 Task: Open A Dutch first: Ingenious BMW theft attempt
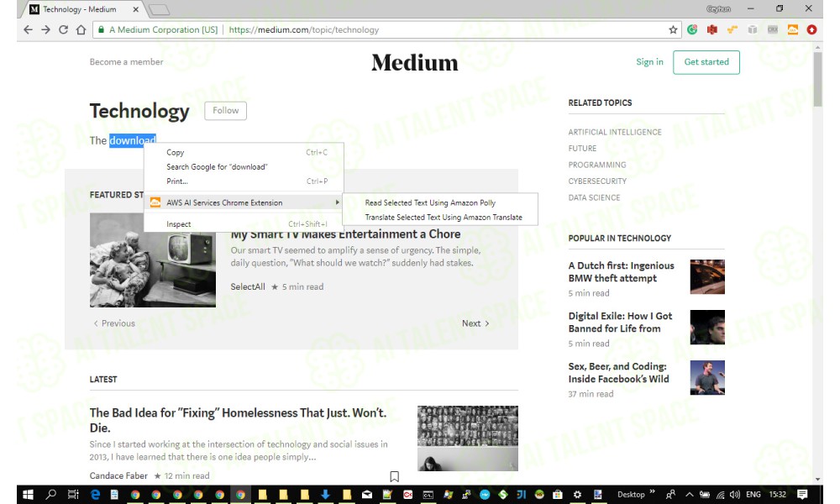pyautogui.click(x=621, y=272)
